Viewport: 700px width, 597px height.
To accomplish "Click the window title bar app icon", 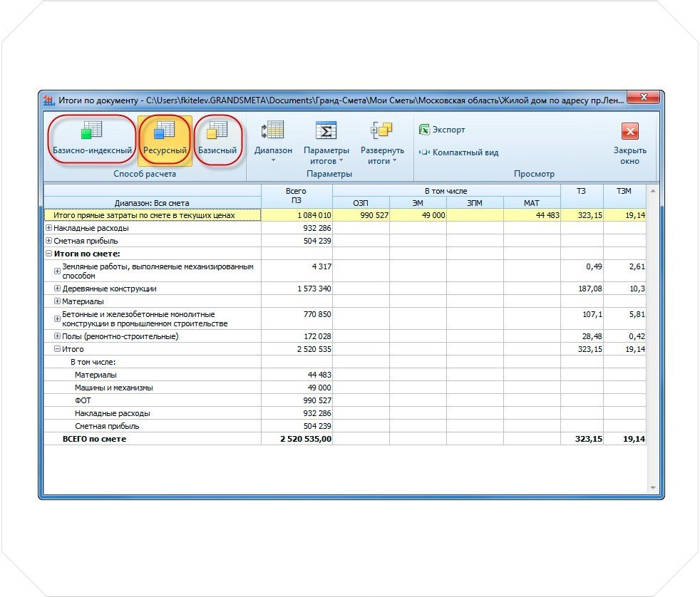I will (48, 101).
